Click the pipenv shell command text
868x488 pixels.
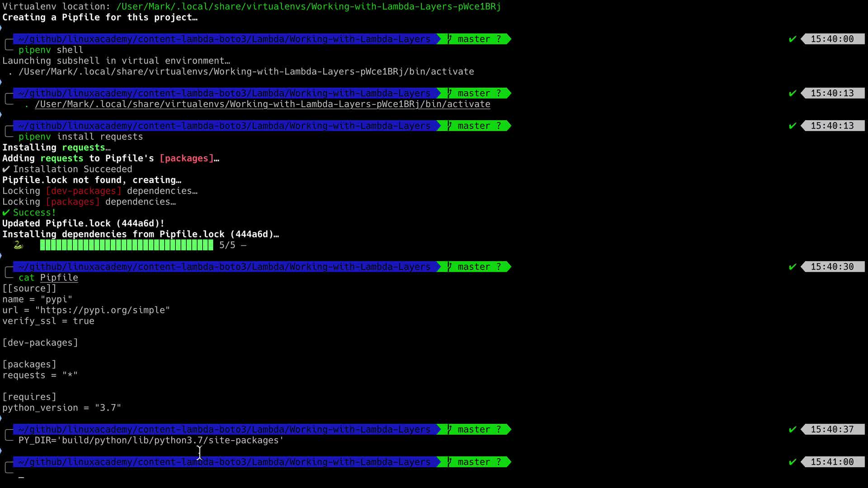[51, 50]
